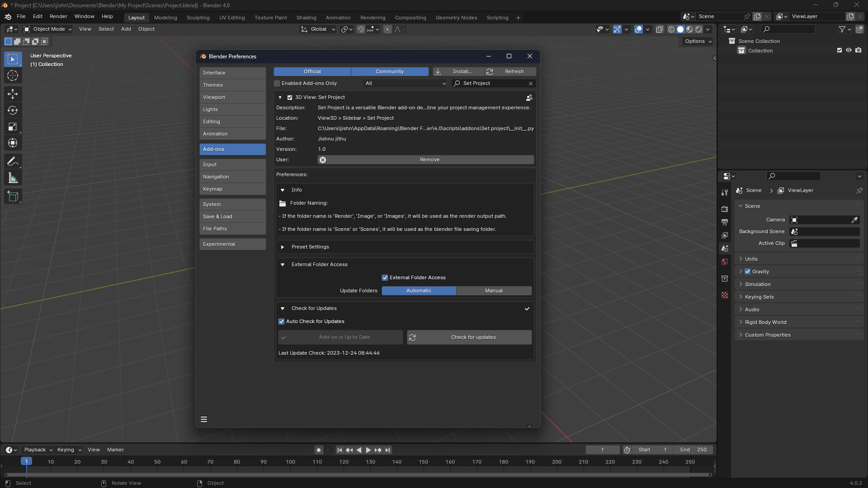
Task: Uncheck Auto Check for Updates
Action: point(281,321)
